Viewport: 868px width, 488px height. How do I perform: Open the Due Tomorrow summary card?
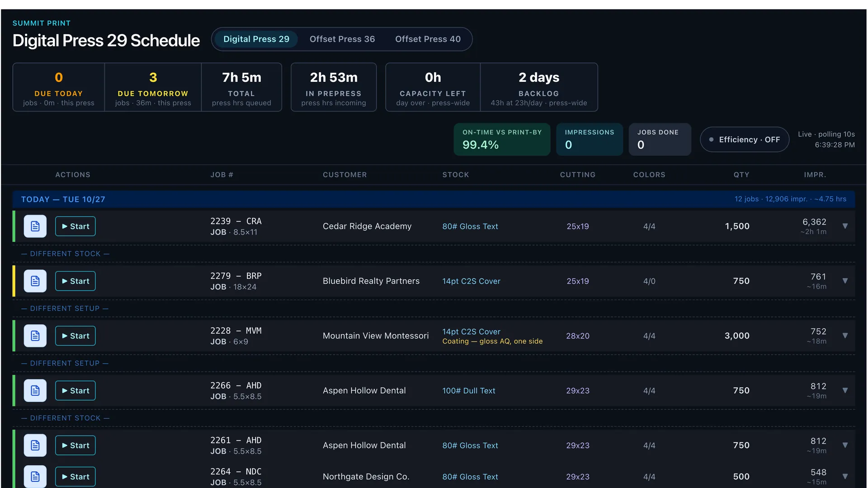coord(153,87)
